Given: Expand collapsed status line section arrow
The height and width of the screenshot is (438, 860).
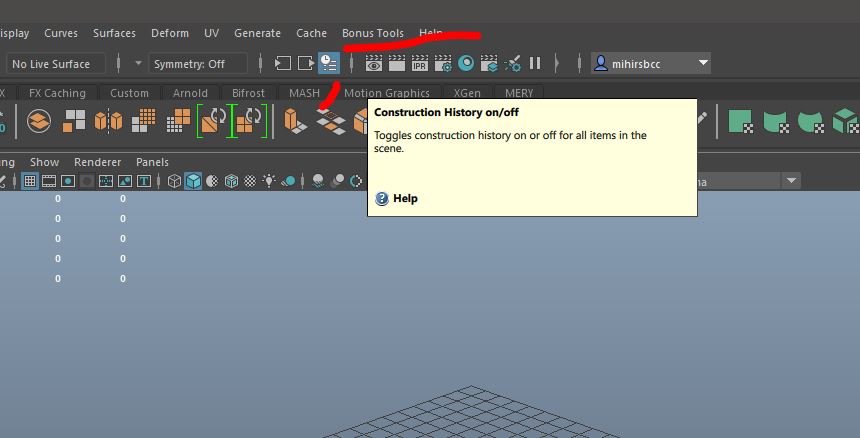Looking at the screenshot, I should click(x=557, y=64).
